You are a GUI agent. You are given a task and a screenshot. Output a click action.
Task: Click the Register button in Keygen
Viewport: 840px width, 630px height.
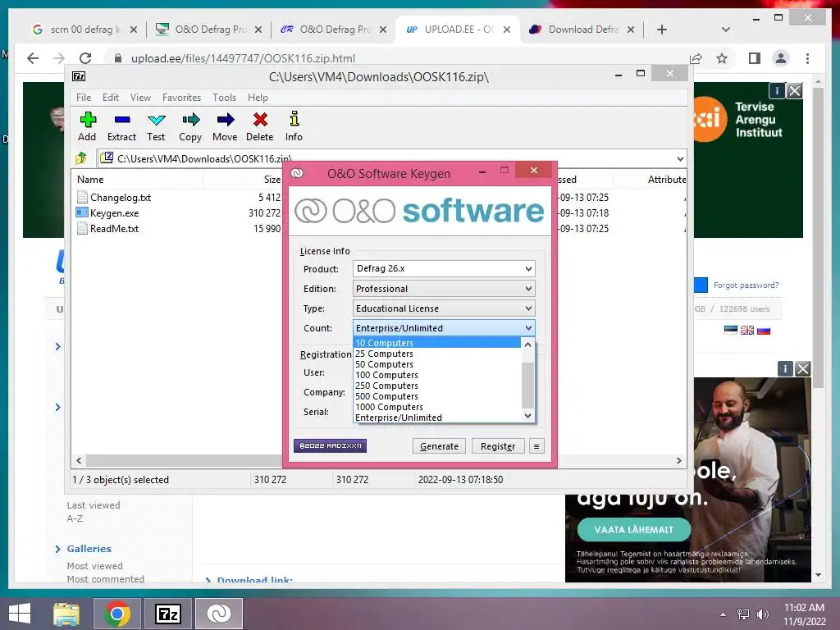[x=498, y=446]
